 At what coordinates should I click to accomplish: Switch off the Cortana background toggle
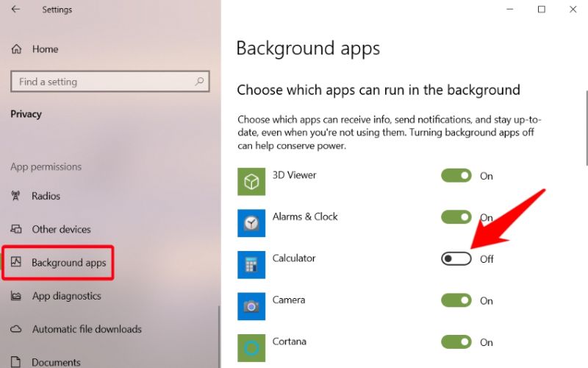(456, 342)
